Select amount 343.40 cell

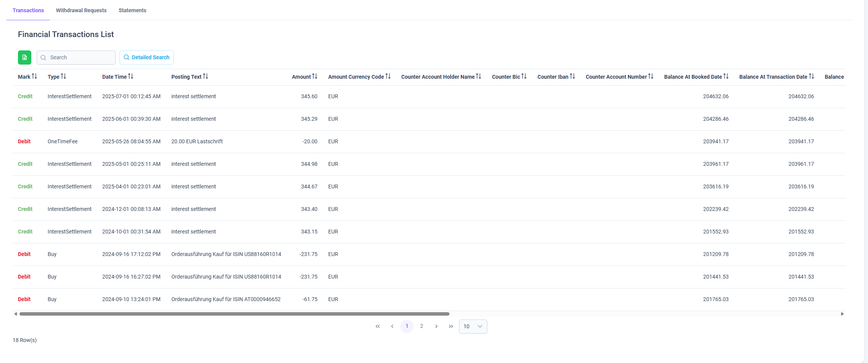click(309, 209)
